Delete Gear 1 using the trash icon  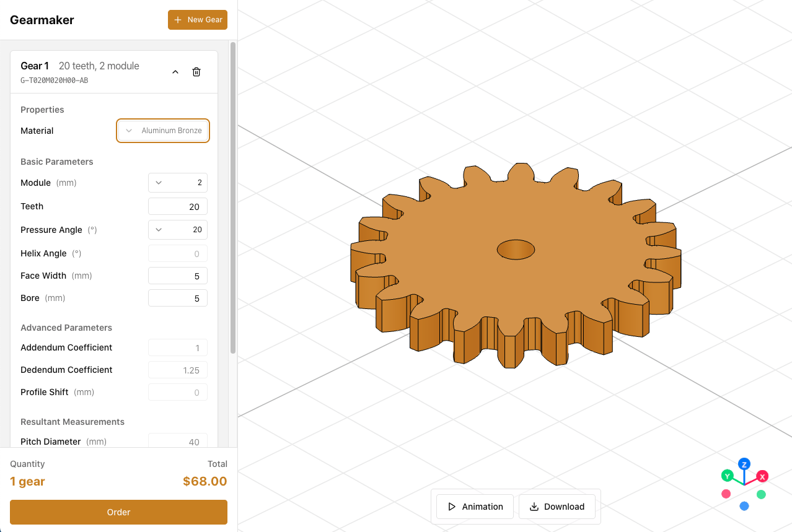196,72
